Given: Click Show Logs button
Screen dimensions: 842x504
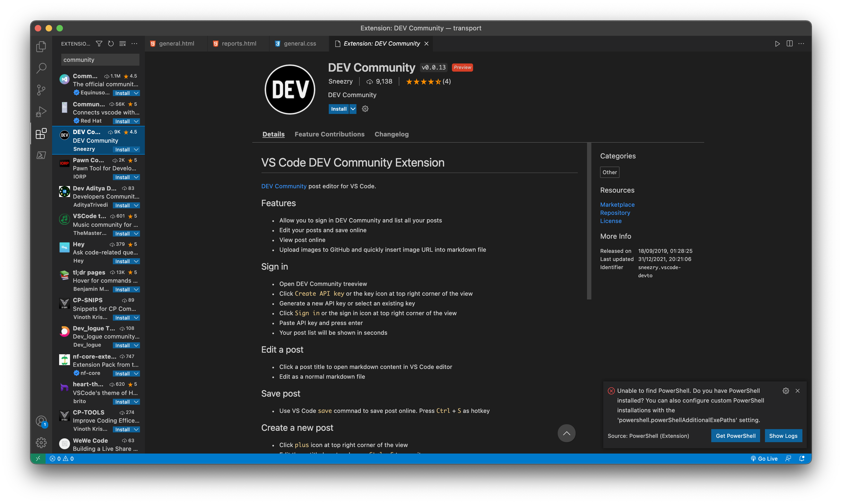Looking at the screenshot, I should (x=783, y=436).
